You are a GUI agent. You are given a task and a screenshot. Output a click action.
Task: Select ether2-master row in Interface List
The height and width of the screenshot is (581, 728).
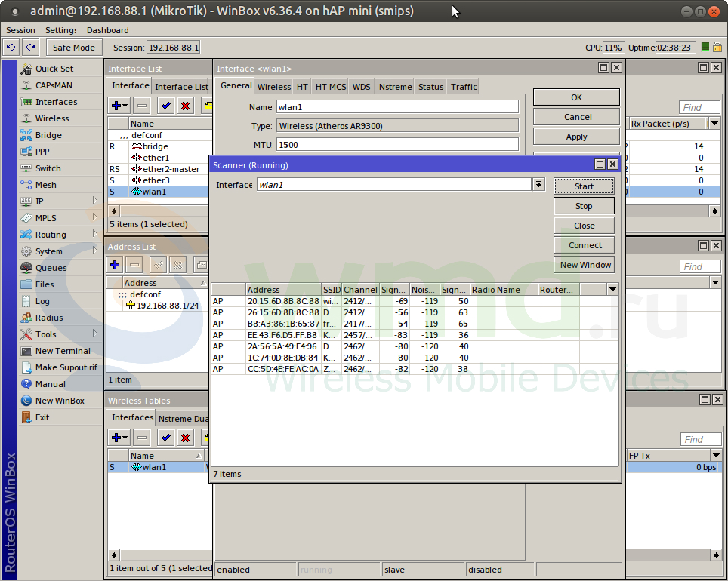pyautogui.click(x=159, y=169)
